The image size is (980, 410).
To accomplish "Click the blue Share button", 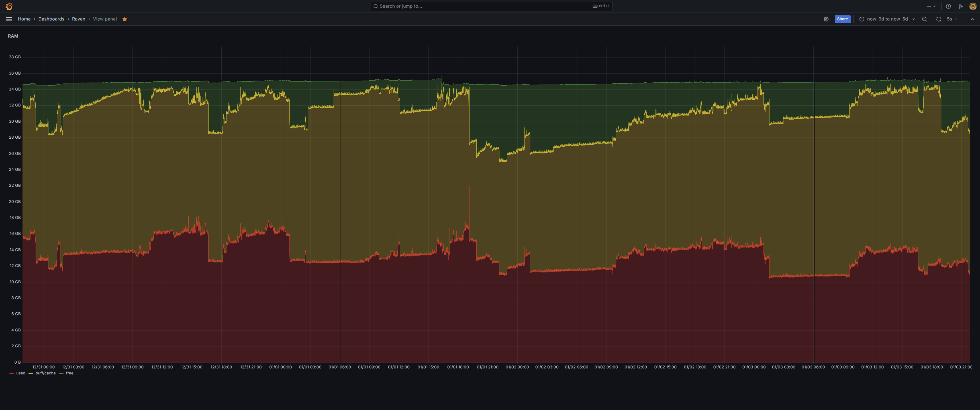I will (x=842, y=19).
